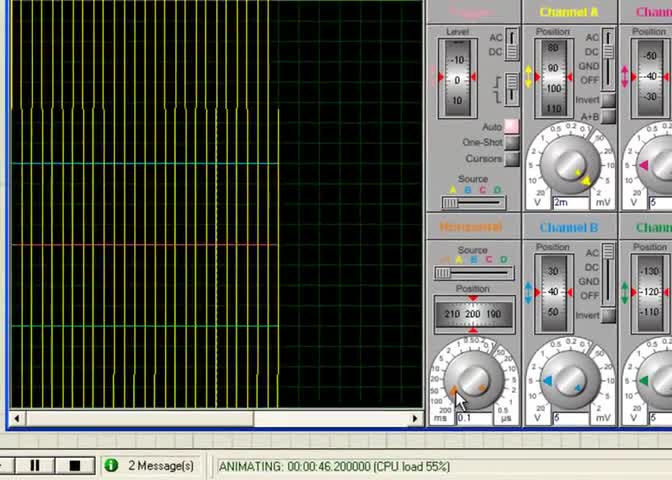Click the Horizontal section heading
The width and height of the screenshot is (672, 480).
[x=471, y=227]
